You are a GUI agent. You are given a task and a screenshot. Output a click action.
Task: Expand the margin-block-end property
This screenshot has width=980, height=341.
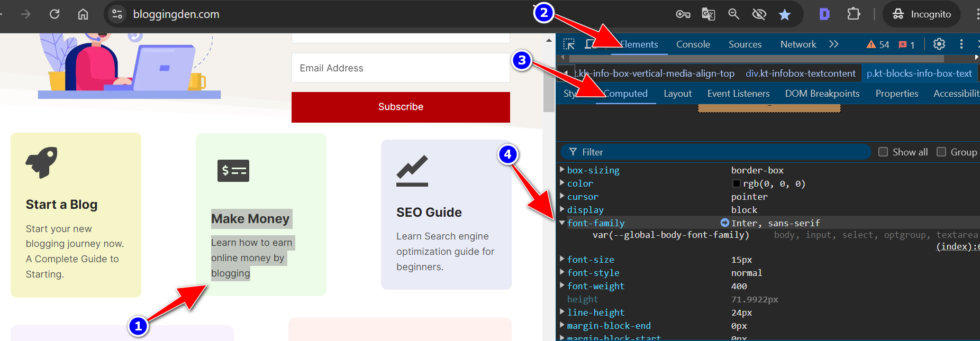tap(562, 325)
